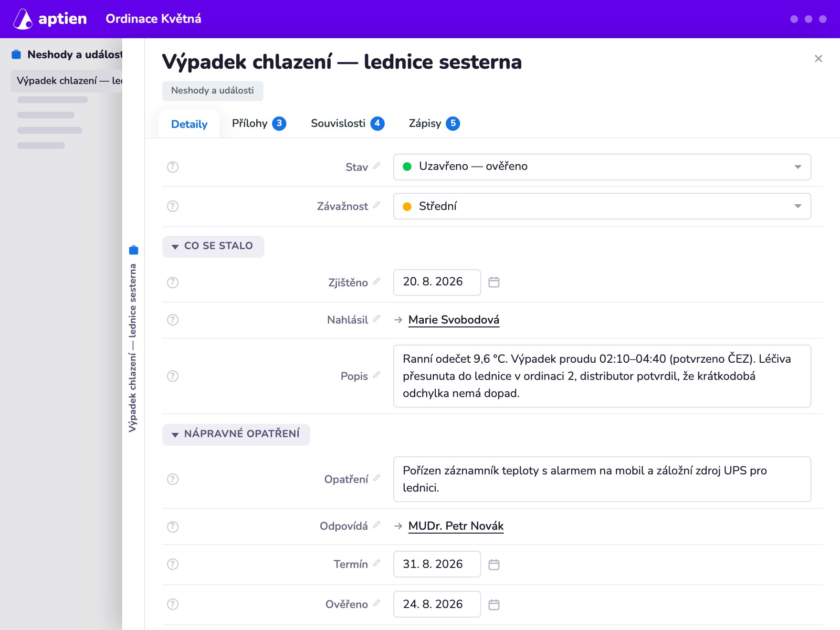This screenshot has height=630, width=840.
Task: Click help icon in Nahlásil row
Action: (173, 320)
